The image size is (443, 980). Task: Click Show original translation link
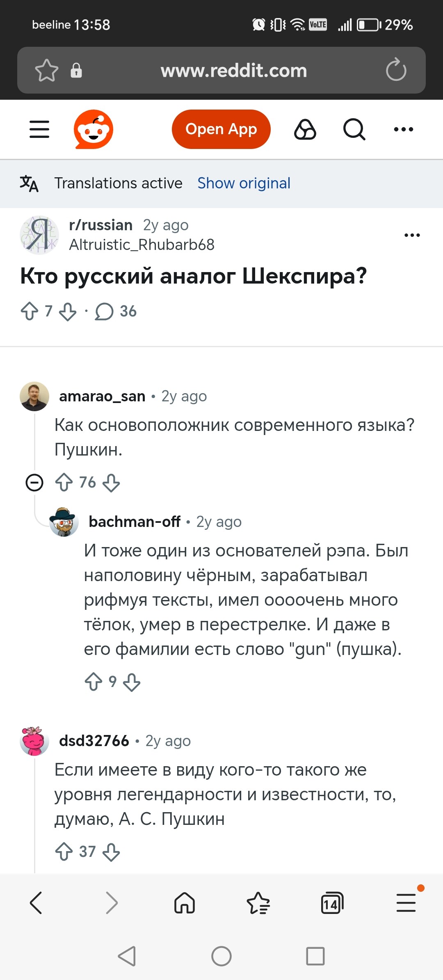[x=244, y=183]
